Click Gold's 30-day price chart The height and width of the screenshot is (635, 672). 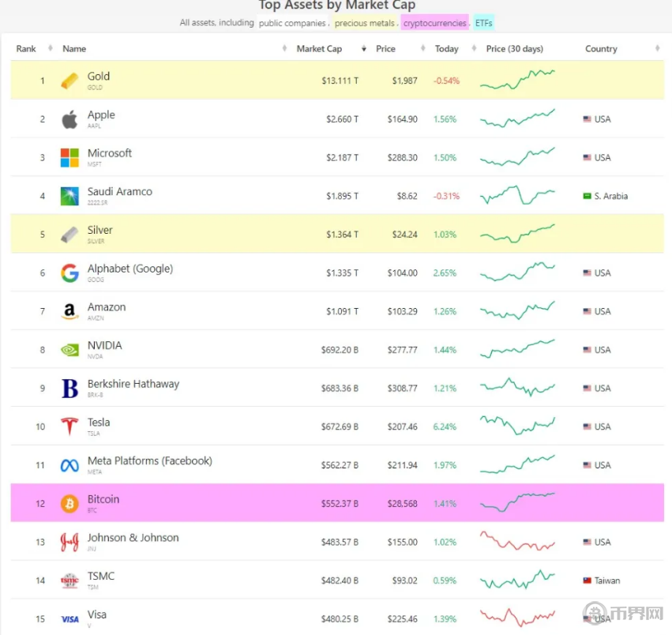[x=517, y=80]
